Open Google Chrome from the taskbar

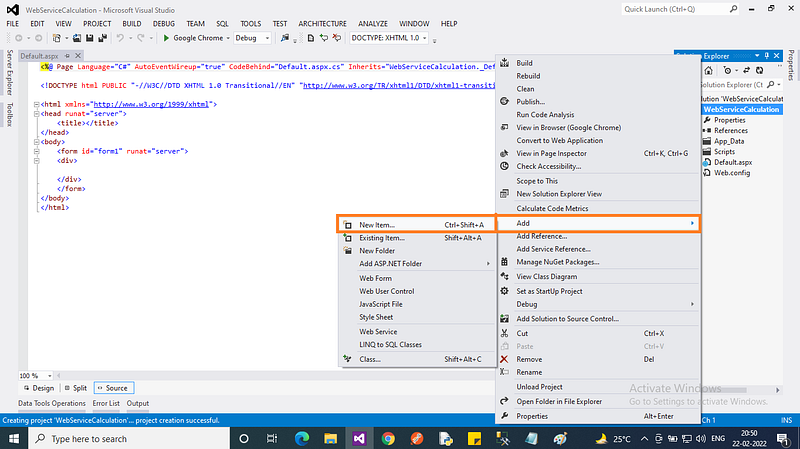tap(388, 438)
